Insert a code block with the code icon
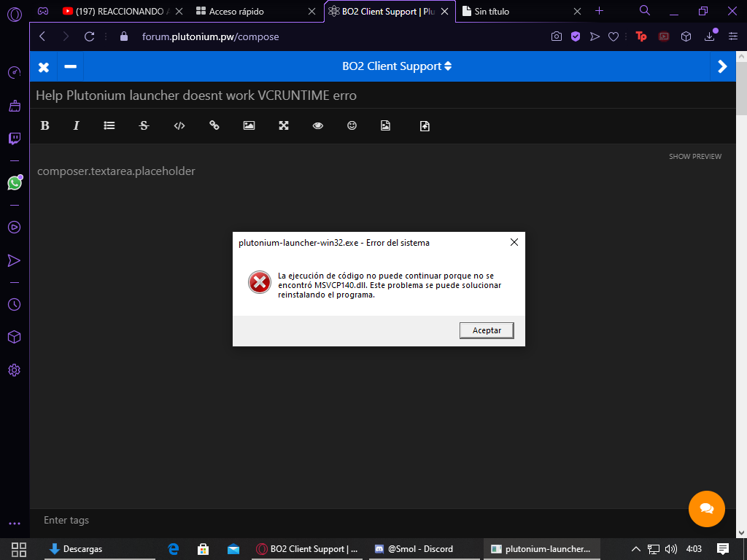The width and height of the screenshot is (747, 560). pyautogui.click(x=179, y=125)
